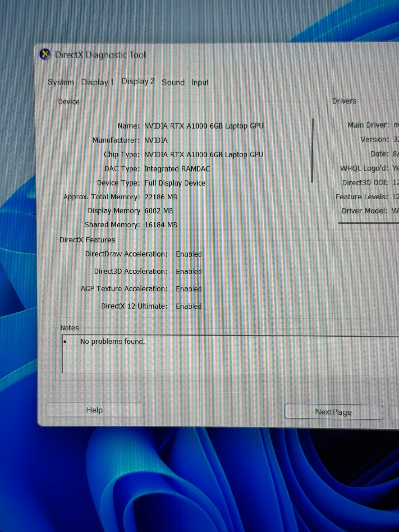Viewport: 399px width, 532px height.
Task: Click the DirectDraw Acceleration Enabled value
Action: point(189,254)
